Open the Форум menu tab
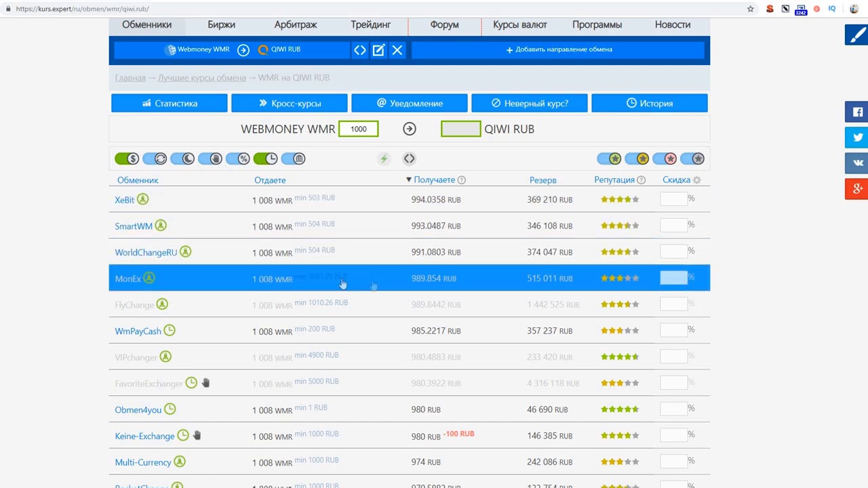This screenshot has width=868, height=488. coord(445,24)
